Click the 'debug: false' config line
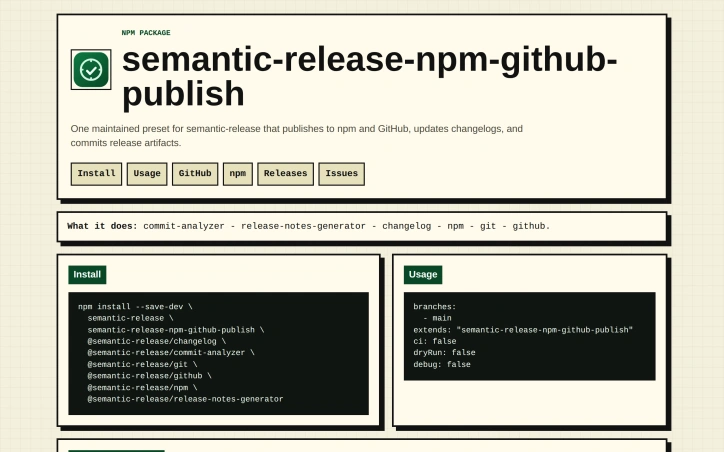 (442, 364)
